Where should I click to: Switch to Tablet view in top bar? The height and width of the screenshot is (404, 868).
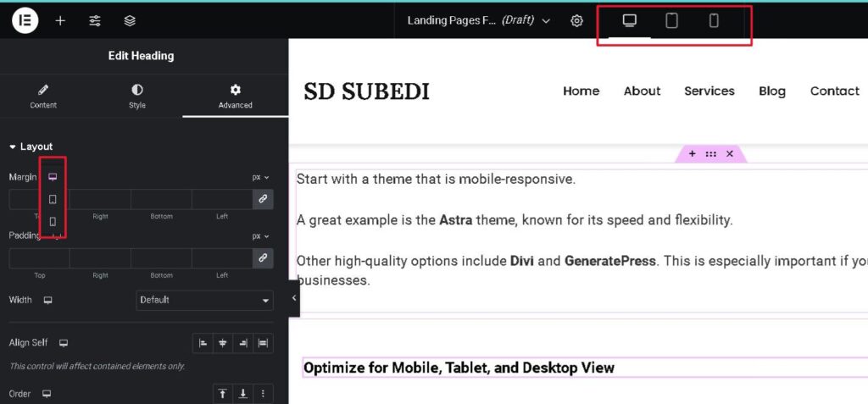click(x=671, y=20)
